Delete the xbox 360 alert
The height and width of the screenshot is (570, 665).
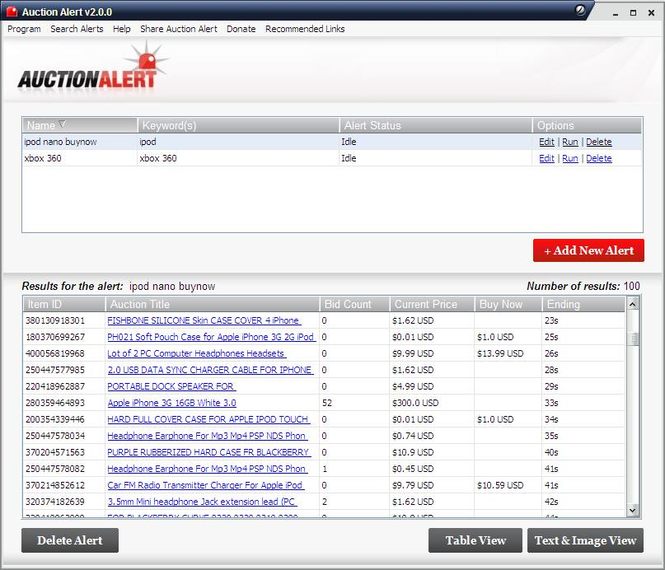point(599,158)
